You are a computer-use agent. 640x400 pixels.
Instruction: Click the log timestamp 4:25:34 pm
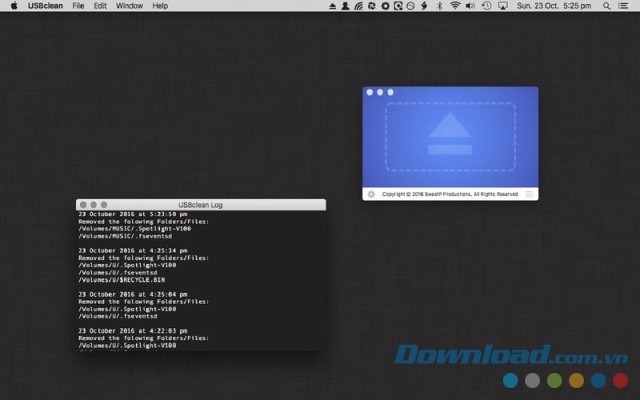[133, 250]
